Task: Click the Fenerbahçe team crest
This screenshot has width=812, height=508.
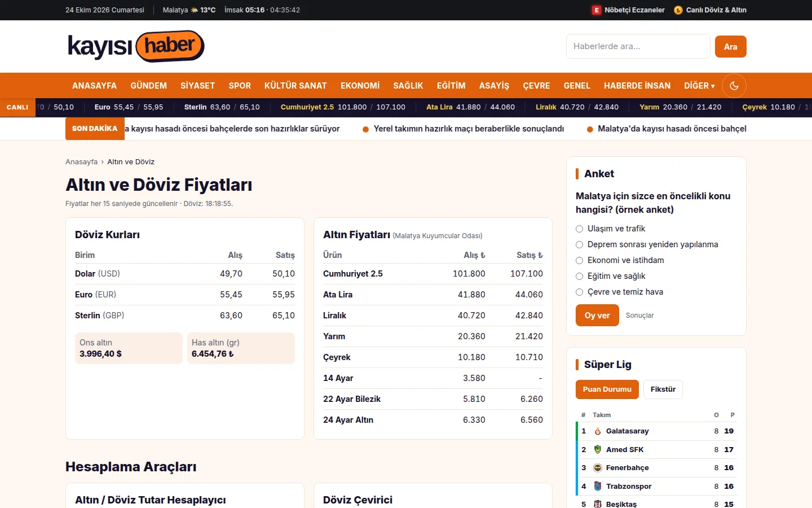Action: (598, 468)
